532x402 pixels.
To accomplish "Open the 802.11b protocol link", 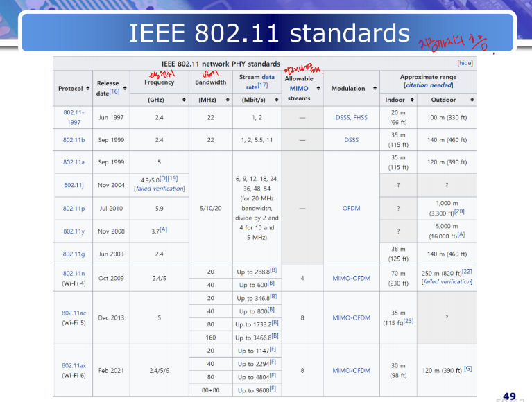I will [74, 139].
